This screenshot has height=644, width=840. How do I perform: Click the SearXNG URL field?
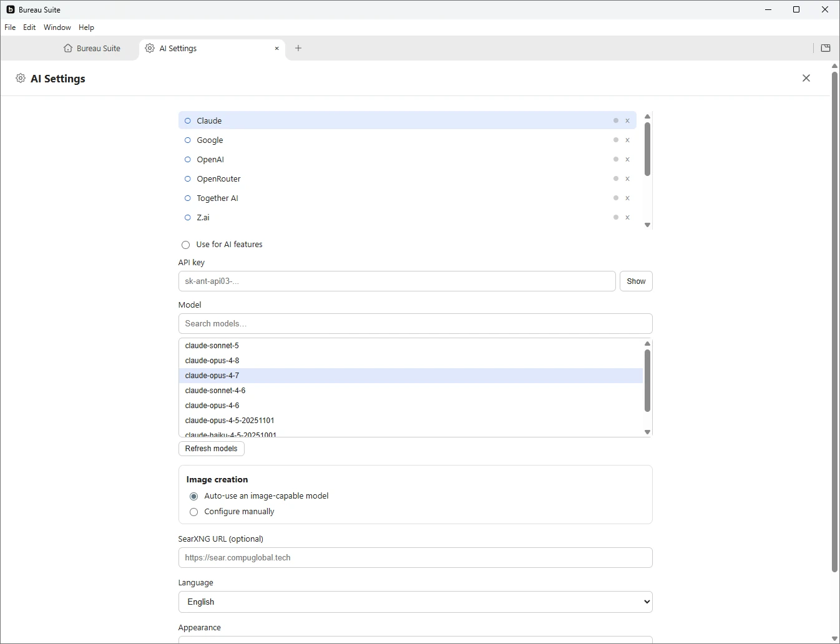(x=415, y=557)
